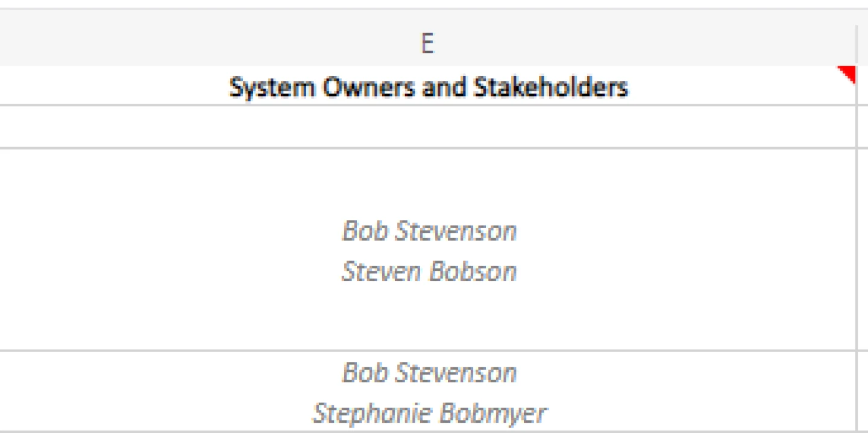Click the red comment indicator triangle
The height and width of the screenshot is (433, 868).
click(849, 74)
